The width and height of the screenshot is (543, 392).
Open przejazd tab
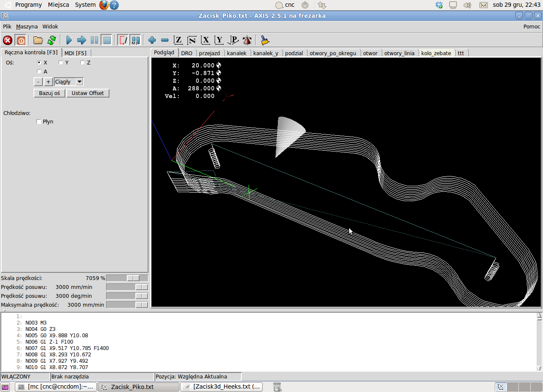click(210, 53)
